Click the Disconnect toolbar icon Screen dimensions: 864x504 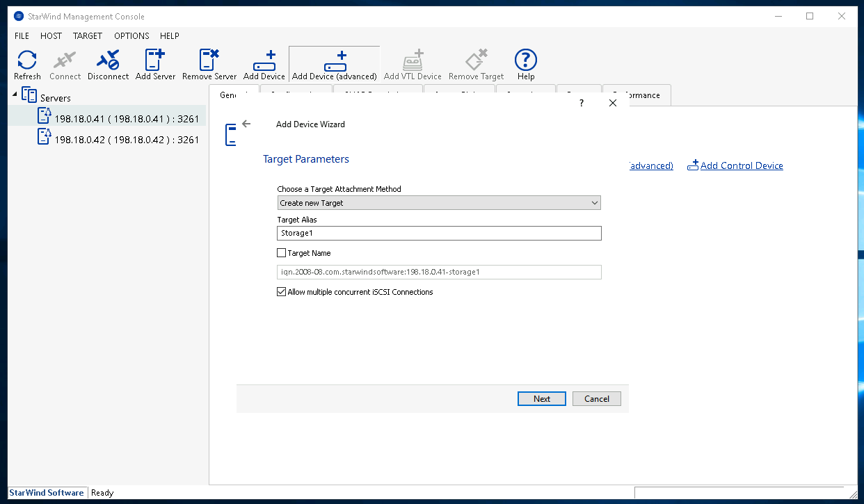(x=108, y=60)
